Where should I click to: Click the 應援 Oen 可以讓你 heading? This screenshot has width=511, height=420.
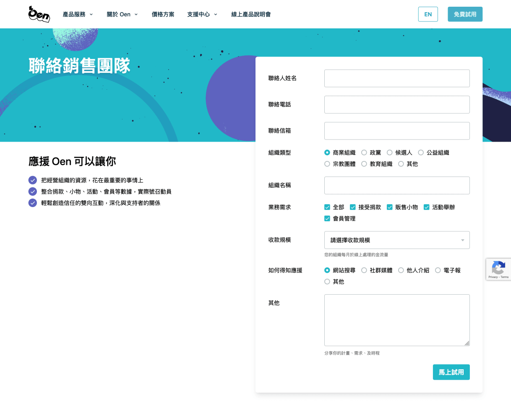(72, 161)
